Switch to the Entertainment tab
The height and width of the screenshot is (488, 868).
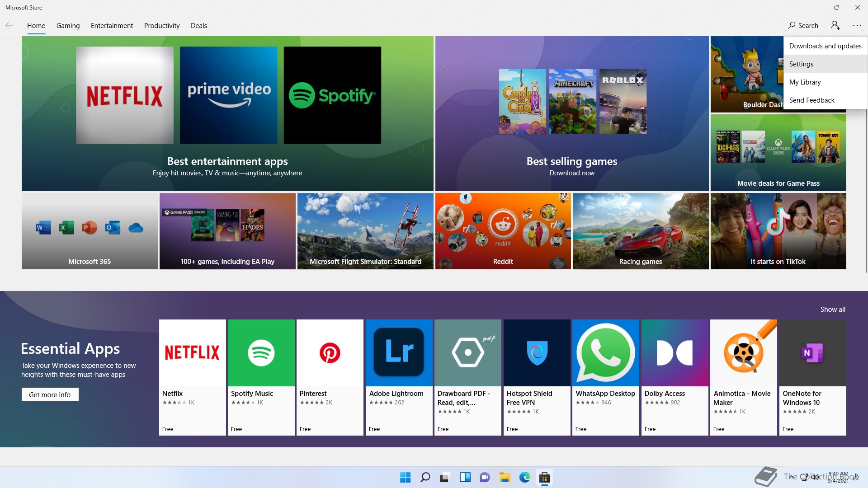pos(112,26)
